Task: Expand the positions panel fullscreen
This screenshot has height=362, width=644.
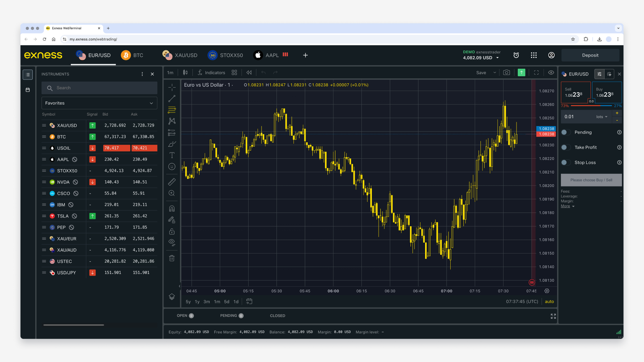Action: pos(553,316)
